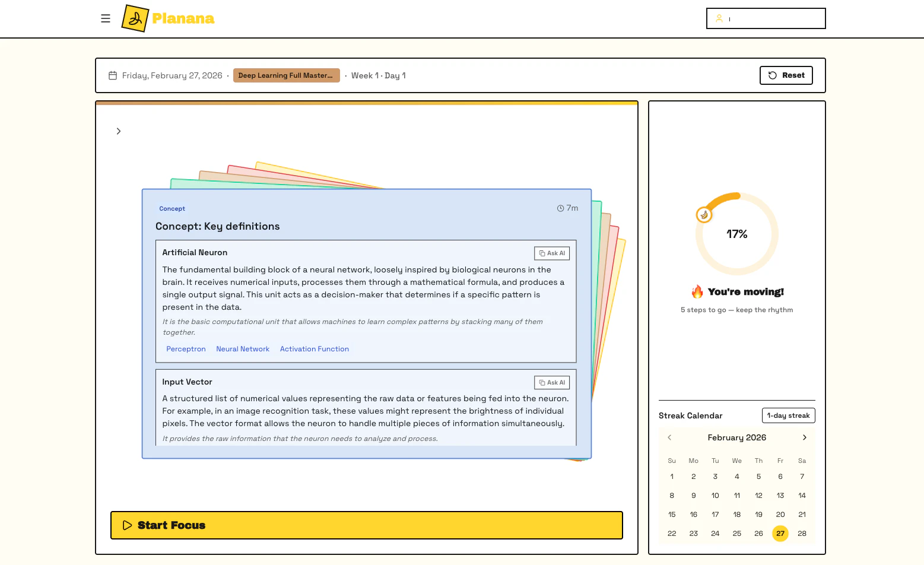Go to previous month in streak calendar
The height and width of the screenshot is (565, 924).
pyautogui.click(x=669, y=437)
